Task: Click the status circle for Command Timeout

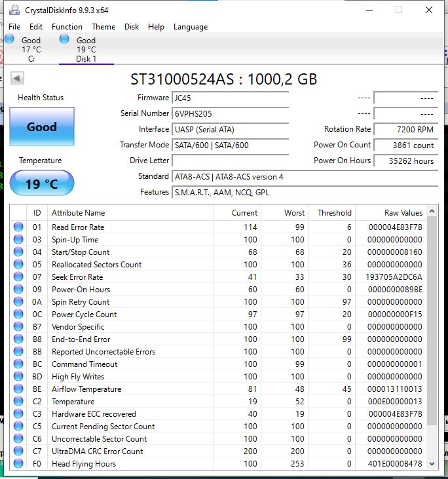Action: (18, 364)
